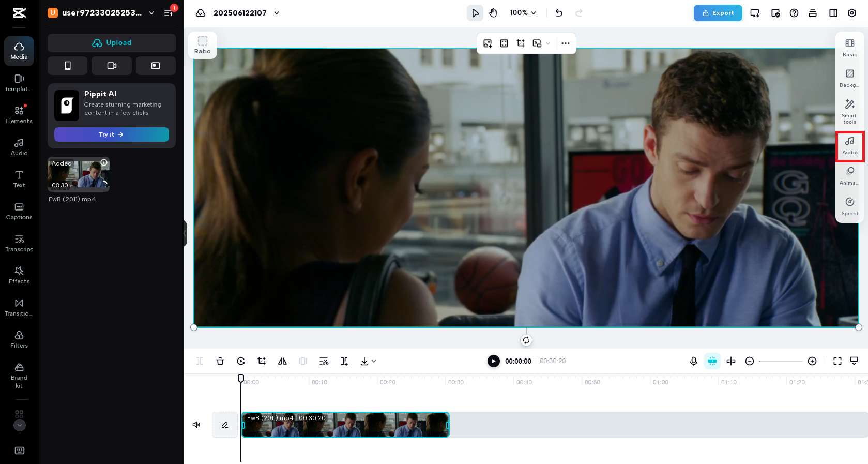Toggle the layout panel view icon
The width and height of the screenshot is (868, 464).
pyautogui.click(x=833, y=13)
